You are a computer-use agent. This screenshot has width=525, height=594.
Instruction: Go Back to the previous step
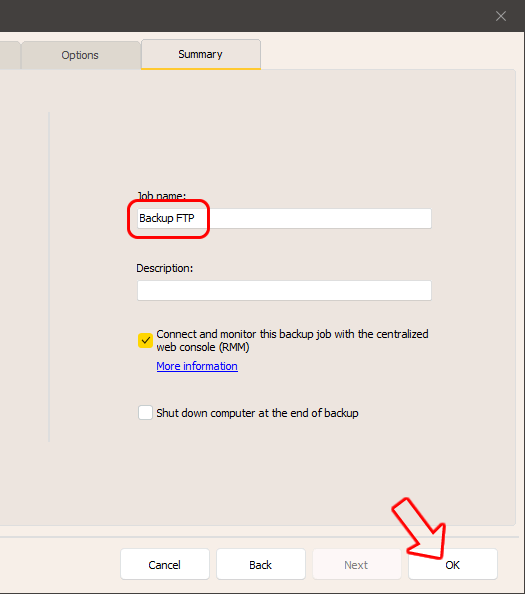pos(261,564)
